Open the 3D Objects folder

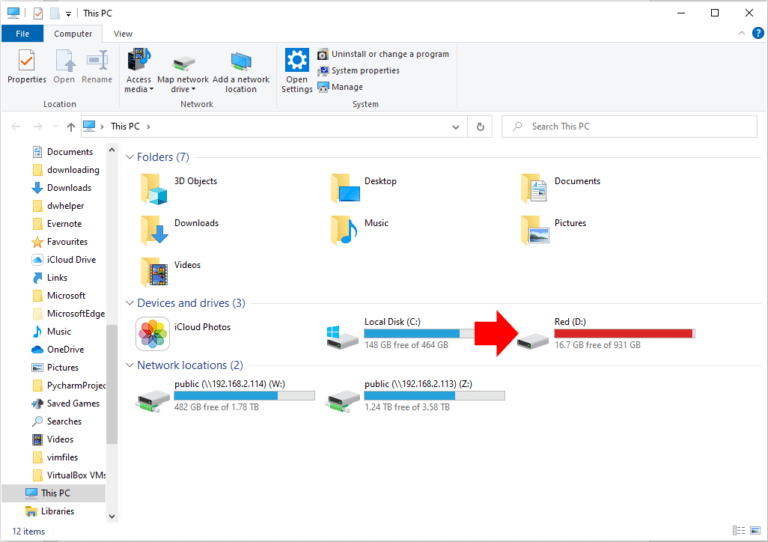[152, 186]
